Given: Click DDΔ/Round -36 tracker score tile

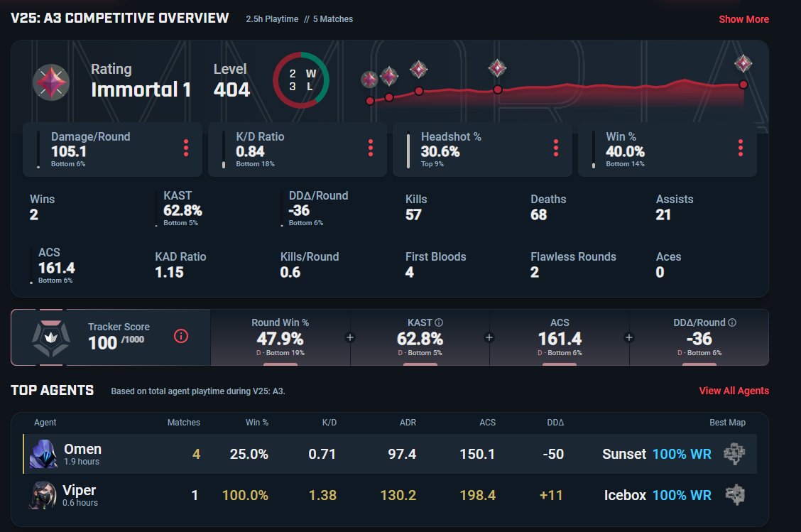Looking at the screenshot, I should click(x=699, y=337).
